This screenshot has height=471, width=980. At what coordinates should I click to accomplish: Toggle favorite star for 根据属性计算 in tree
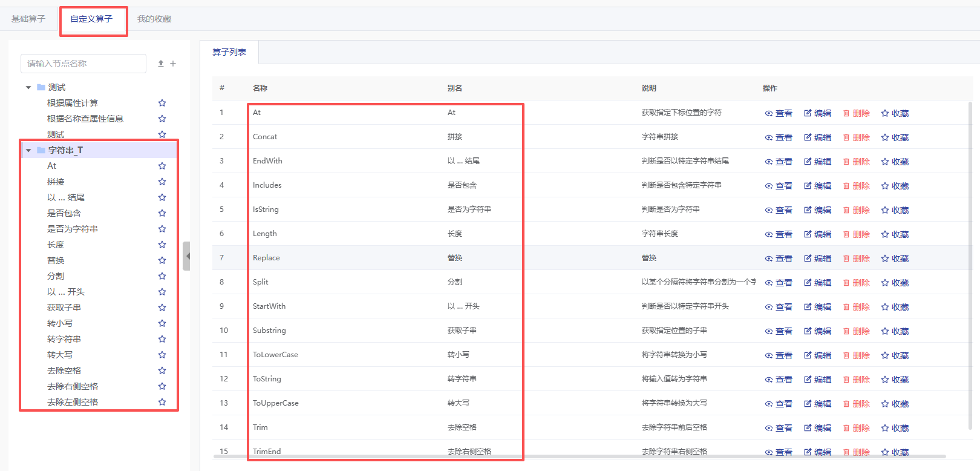click(x=162, y=103)
